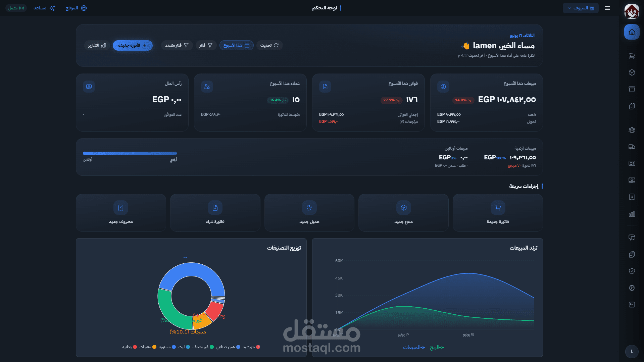Select the فاتورة جديدة quick action card
The height and width of the screenshot is (362, 644).
coord(498,213)
